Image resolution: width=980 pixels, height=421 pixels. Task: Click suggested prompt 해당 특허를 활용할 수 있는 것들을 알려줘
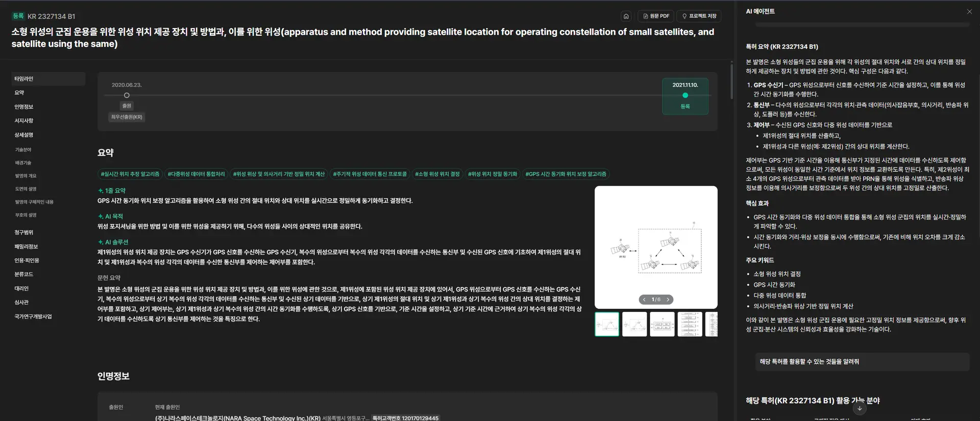(862, 362)
